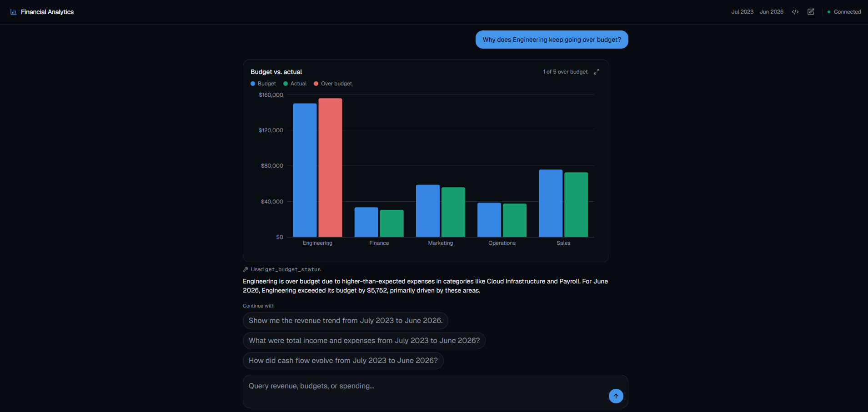Click the user message bubble about Engineering
The image size is (868, 412).
[x=552, y=40]
